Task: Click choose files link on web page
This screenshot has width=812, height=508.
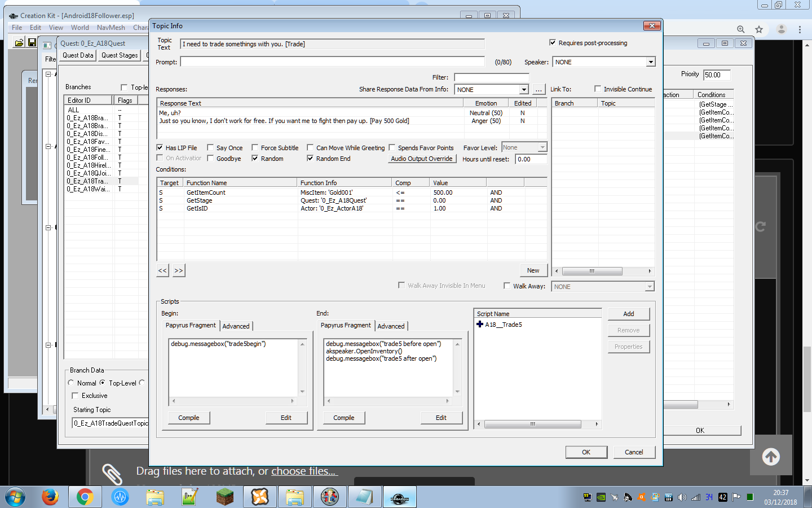Action: (303, 471)
